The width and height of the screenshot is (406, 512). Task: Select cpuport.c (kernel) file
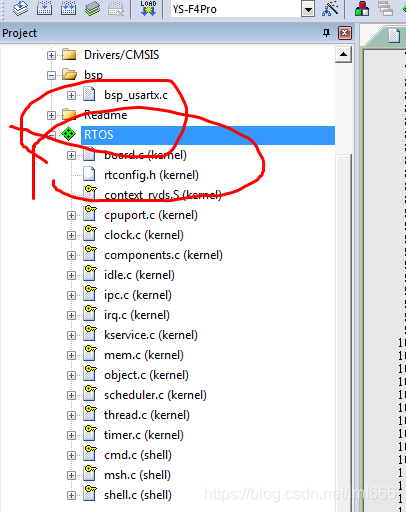click(151, 215)
